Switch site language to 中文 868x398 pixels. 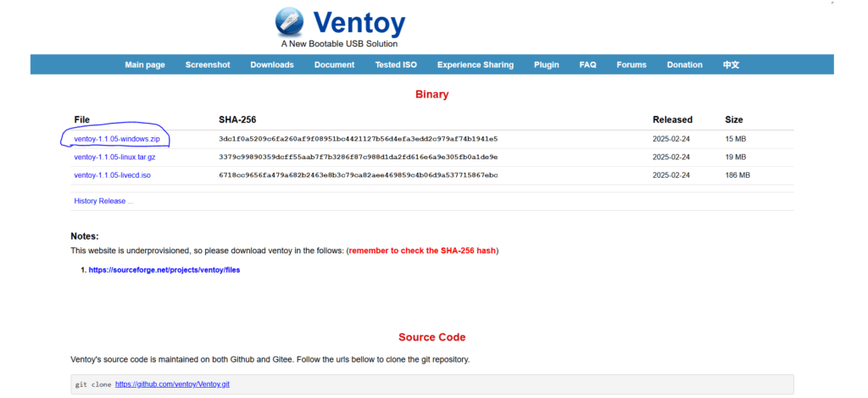point(731,64)
